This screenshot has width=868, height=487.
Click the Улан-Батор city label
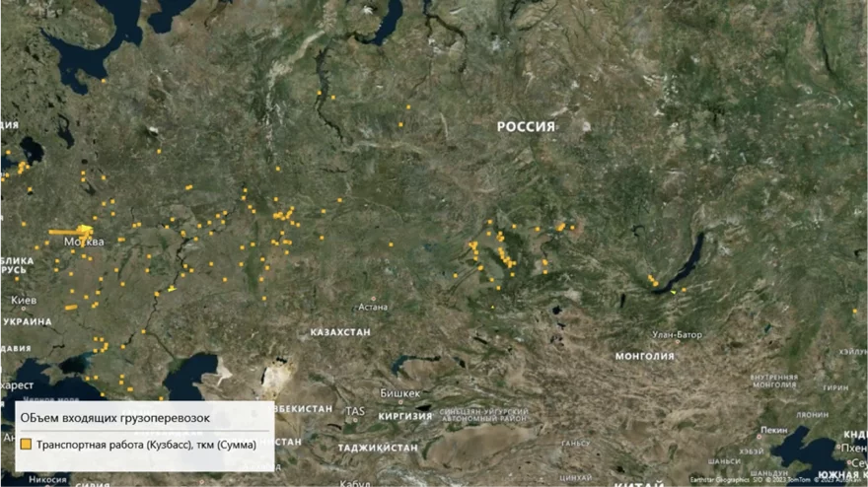(x=677, y=335)
